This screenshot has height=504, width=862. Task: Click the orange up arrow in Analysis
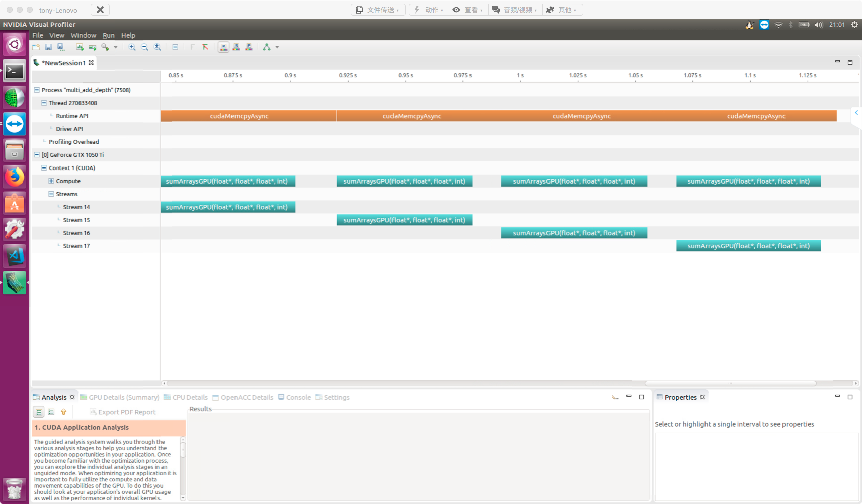click(x=64, y=412)
